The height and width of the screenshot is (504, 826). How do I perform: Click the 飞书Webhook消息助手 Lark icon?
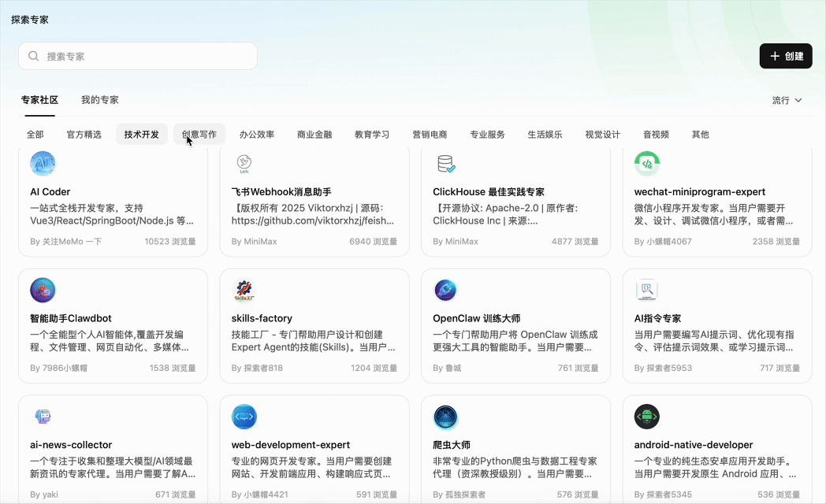pyautogui.click(x=244, y=164)
